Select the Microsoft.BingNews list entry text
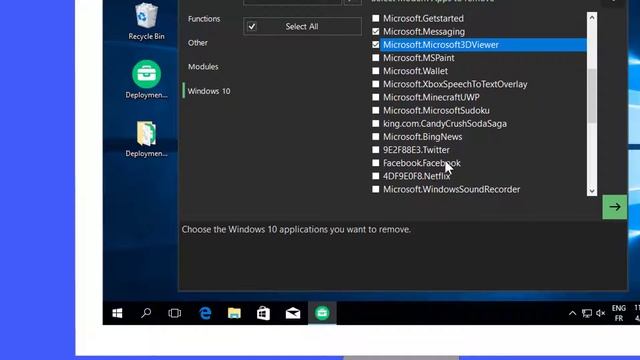 tap(422, 137)
